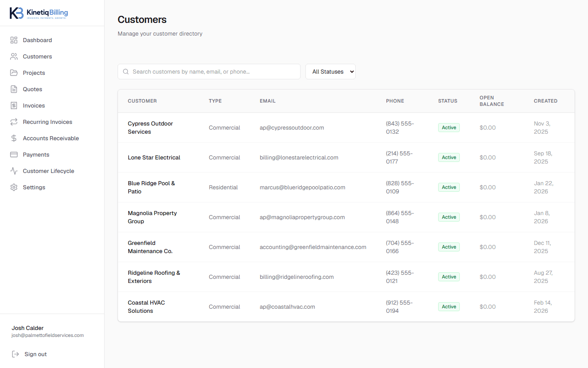The height and width of the screenshot is (368, 588).
Task: Click phone (912) 555-0194
Action: [x=399, y=307]
